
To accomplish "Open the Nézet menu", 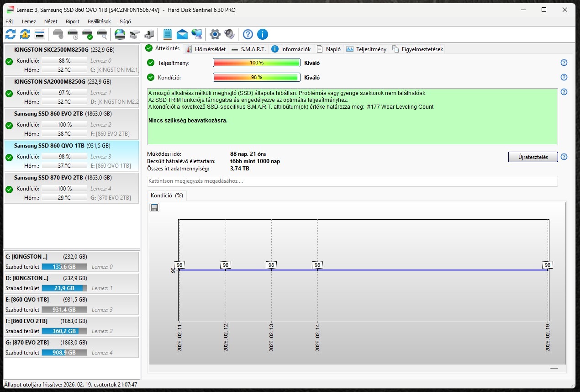I will [51, 21].
